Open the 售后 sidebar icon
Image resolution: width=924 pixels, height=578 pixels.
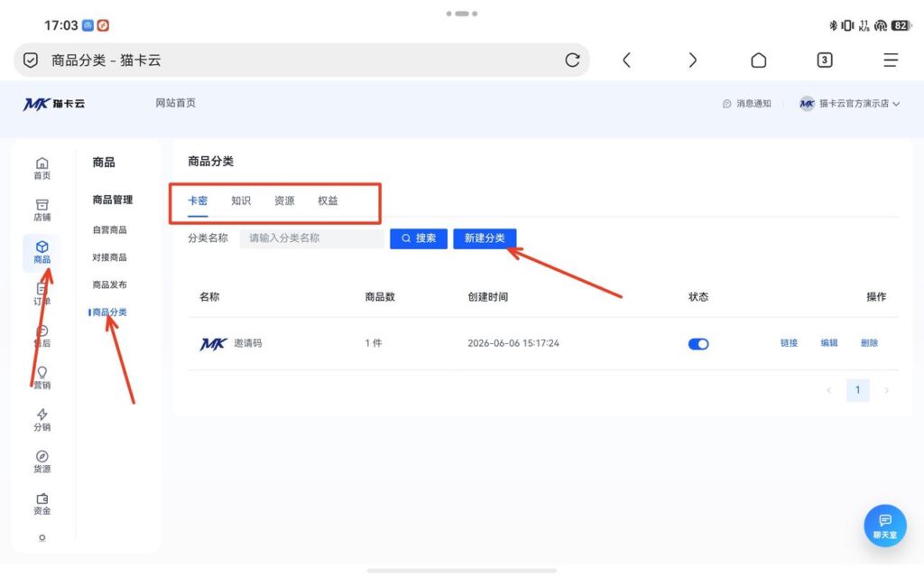tap(42, 336)
